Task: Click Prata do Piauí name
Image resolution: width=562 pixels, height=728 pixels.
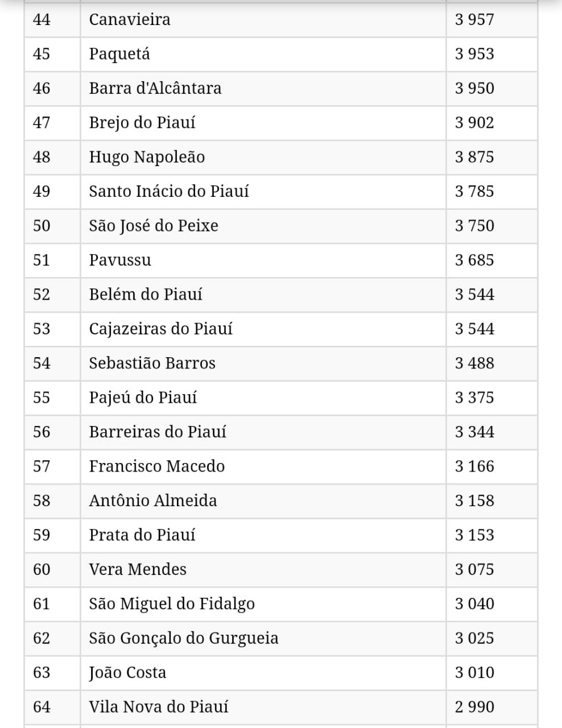Action: point(142,535)
